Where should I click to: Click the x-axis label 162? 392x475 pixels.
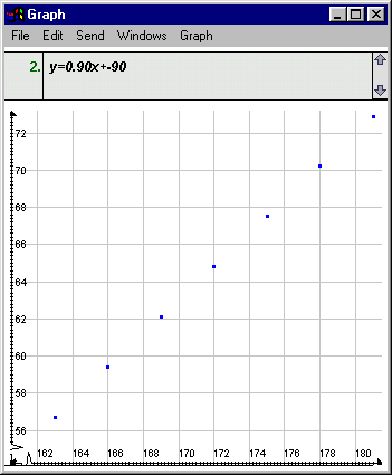coord(45,453)
